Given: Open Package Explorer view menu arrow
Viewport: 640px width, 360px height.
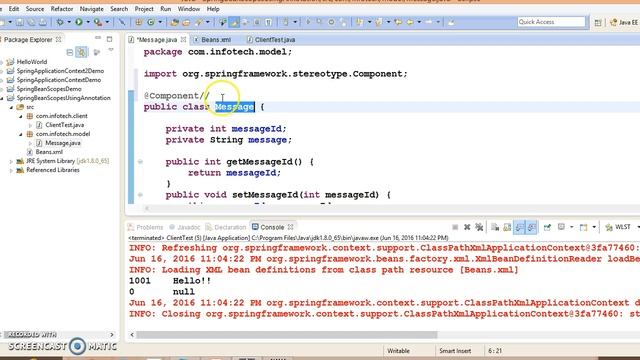Looking at the screenshot, I should 111,50.
